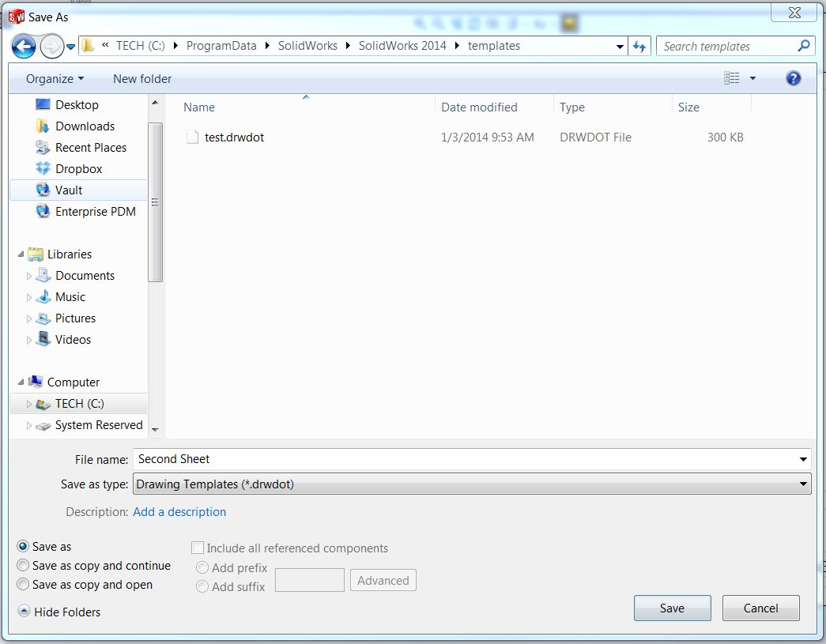The width and height of the screenshot is (826, 644).
Task: Select the Save as copy and open option
Action: point(23,585)
